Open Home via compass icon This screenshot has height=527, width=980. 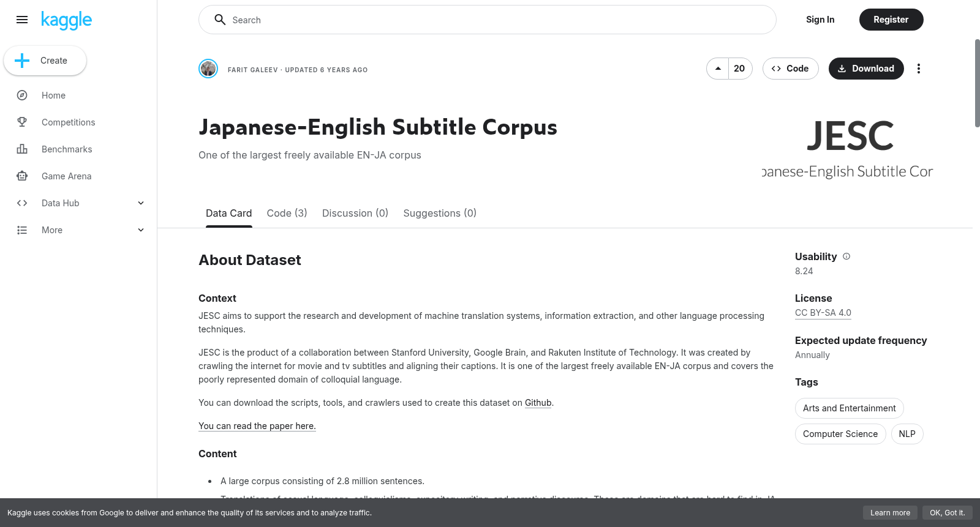click(x=22, y=95)
